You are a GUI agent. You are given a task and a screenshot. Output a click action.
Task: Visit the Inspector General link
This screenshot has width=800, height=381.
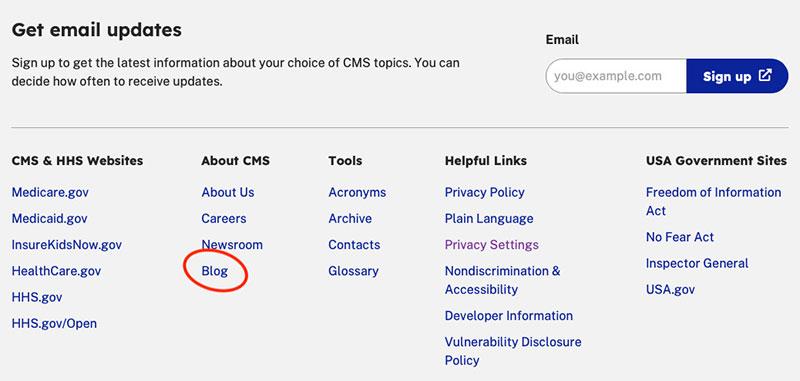coord(697,263)
